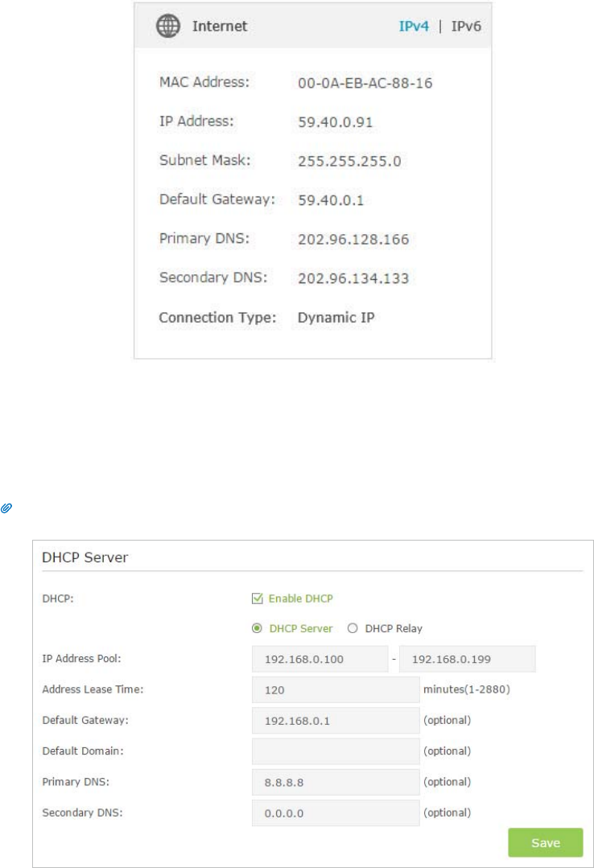Click the DHCP Secondary DNS field 0.0.0.0
This screenshot has width=594, height=868.
336,813
